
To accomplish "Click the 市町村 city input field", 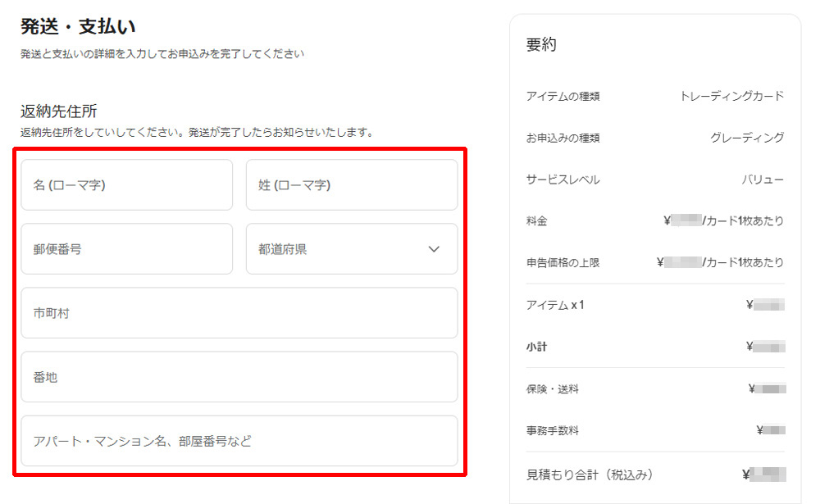I will [239, 313].
